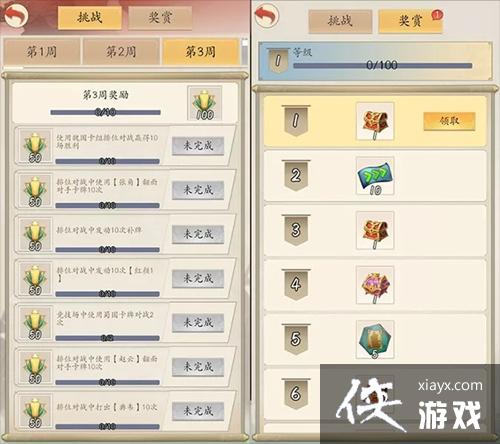Screen dimensions: 500x444
Task: Click the 0/100 level progress bar
Action: click(x=382, y=65)
